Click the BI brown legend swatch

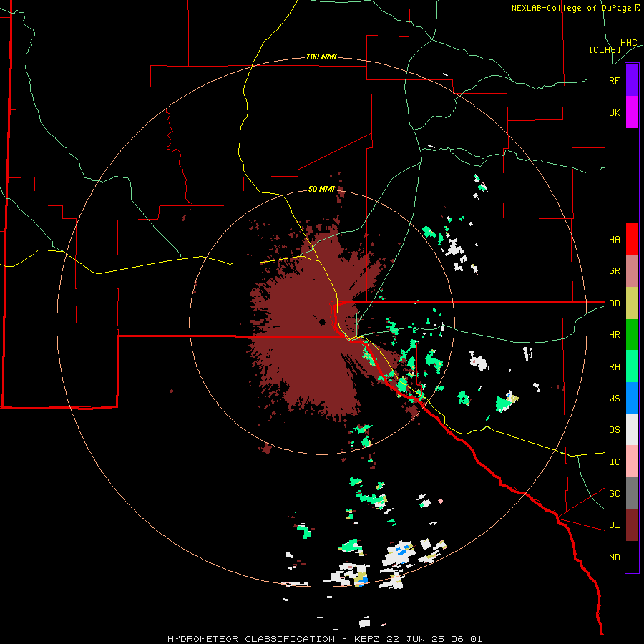[632, 525]
